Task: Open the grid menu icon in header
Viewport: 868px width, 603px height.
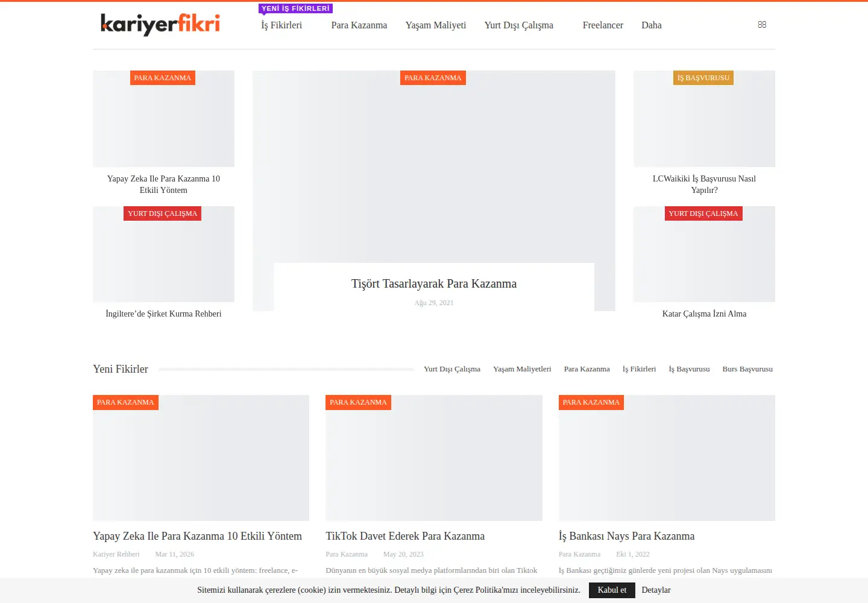Action: coord(762,25)
